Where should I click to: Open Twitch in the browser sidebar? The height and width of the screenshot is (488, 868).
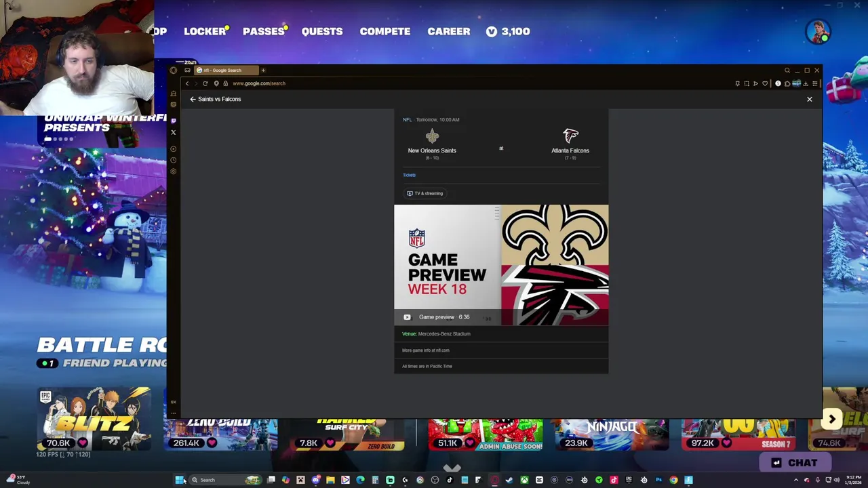point(173,121)
